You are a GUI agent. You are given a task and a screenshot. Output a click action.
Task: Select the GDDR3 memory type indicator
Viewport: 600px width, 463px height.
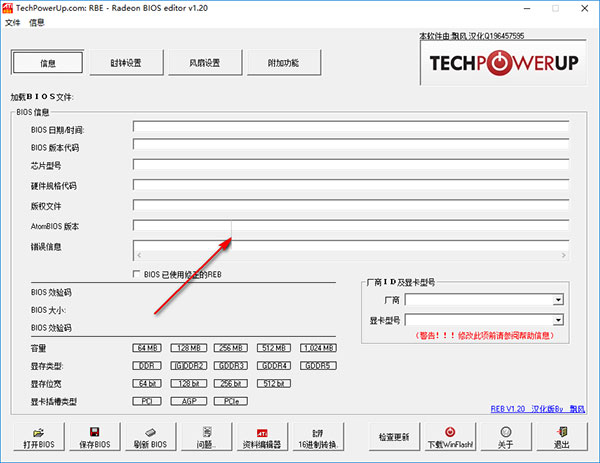(231, 365)
